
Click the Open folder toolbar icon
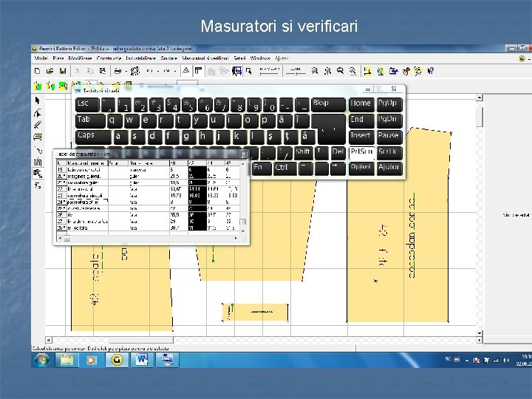[50, 71]
